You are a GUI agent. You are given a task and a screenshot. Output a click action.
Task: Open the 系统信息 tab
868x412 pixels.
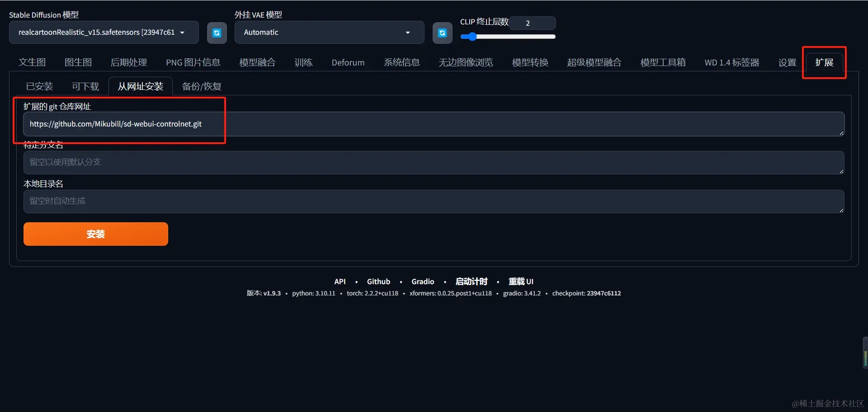[x=402, y=62]
